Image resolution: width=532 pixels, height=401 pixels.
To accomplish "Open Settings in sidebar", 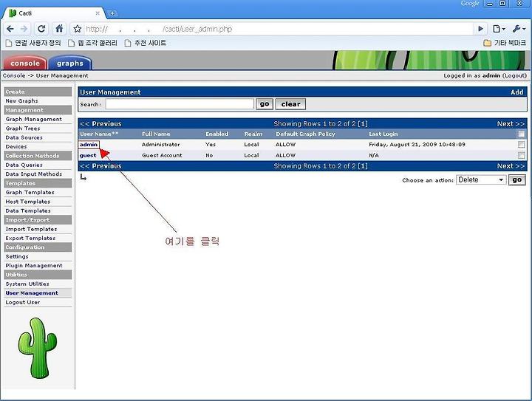I will point(16,256).
